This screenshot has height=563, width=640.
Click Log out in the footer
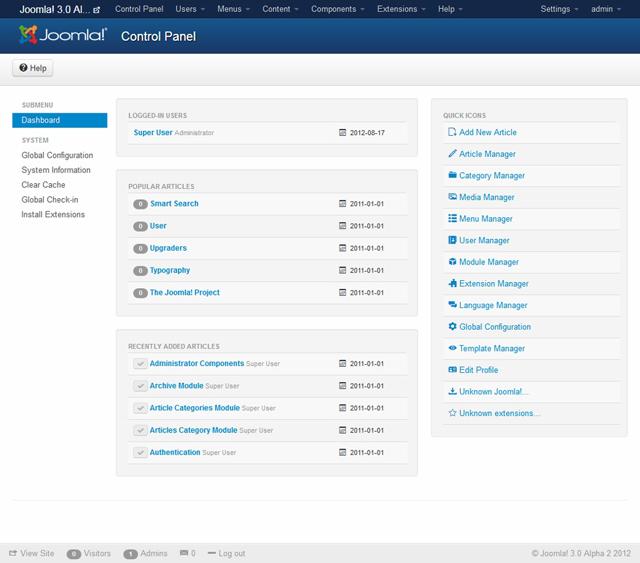click(x=227, y=553)
